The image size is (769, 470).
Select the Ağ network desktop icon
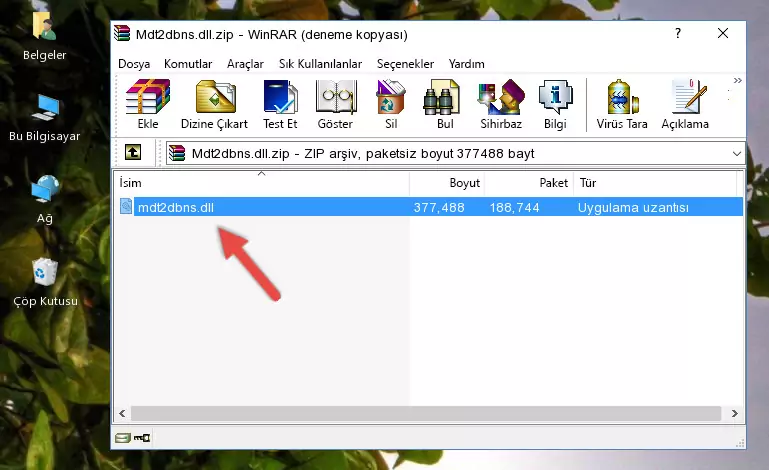point(45,200)
